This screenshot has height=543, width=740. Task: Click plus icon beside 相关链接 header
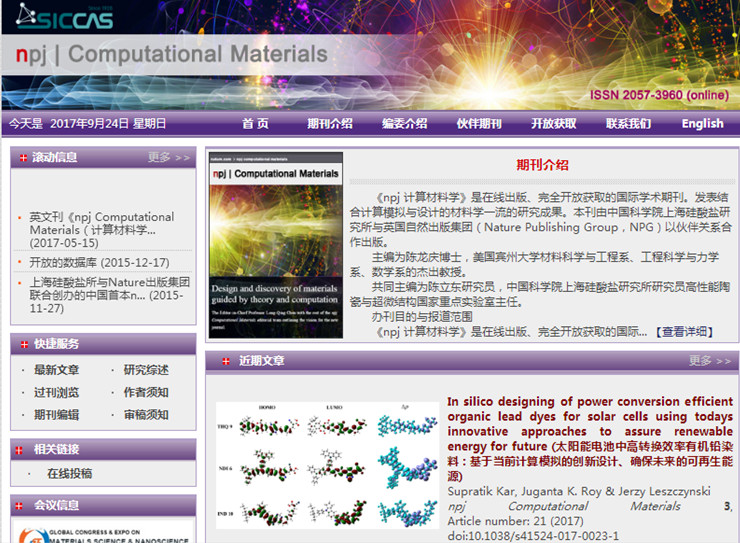[23, 449]
